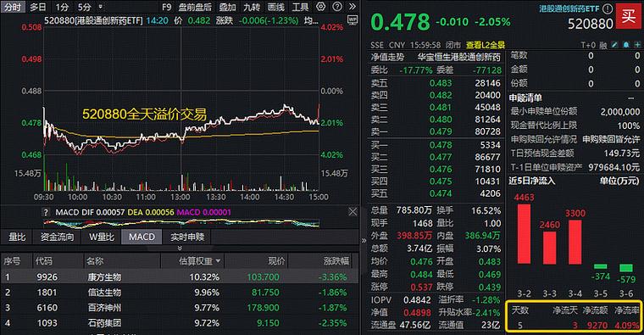Open 查看L2全景 link
The width and height of the screenshot is (644, 335).
tap(485, 45)
